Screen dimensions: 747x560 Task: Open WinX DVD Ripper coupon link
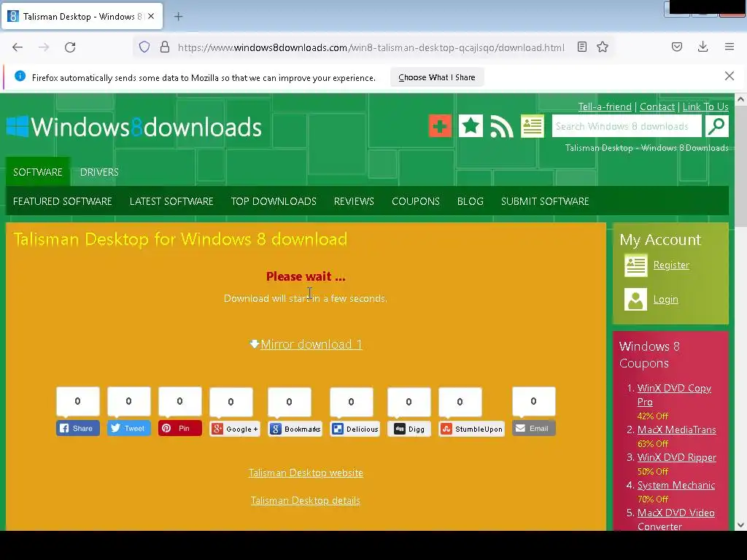676,457
